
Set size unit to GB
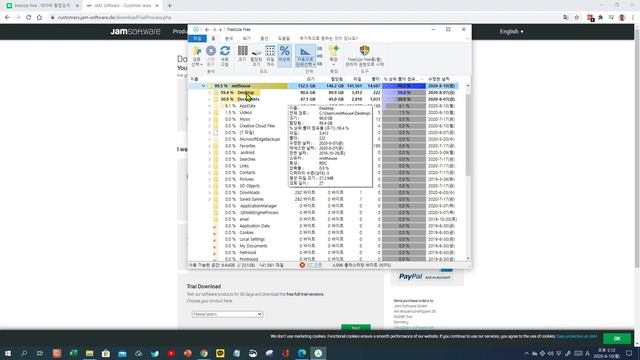(320, 49)
